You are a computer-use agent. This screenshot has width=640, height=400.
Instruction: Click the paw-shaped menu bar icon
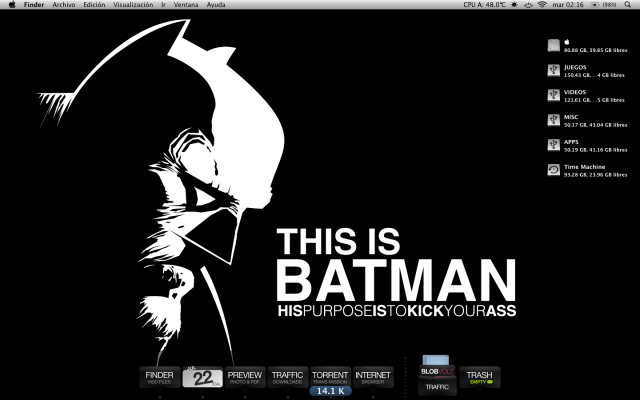coord(528,4)
